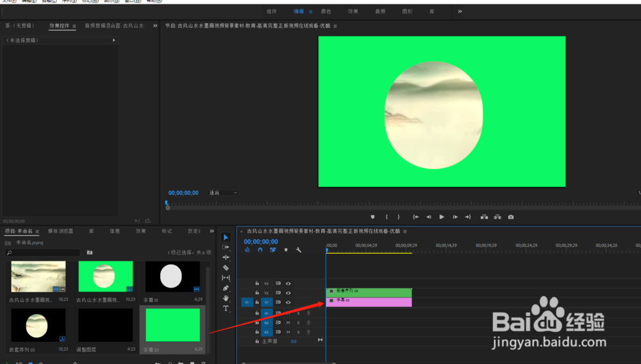Image resolution: width=641 pixels, height=364 pixels.
Task: Click Mark In bracket in program monitor
Action: (x=387, y=217)
